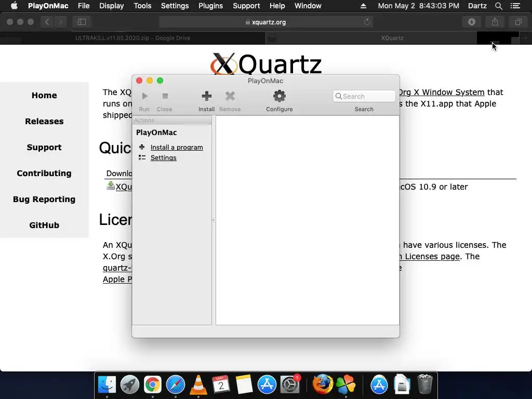Toggle the Safari sidebar button
The image size is (532, 399).
point(82,22)
